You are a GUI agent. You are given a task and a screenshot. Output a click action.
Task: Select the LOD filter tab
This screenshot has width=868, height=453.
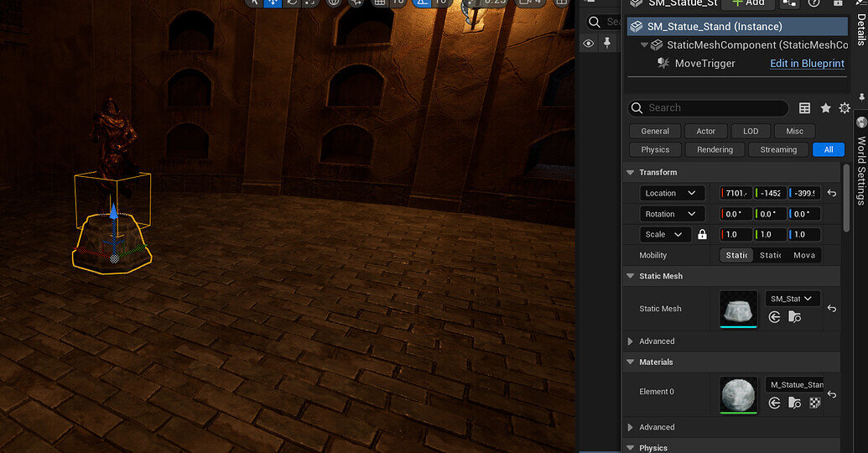click(751, 131)
